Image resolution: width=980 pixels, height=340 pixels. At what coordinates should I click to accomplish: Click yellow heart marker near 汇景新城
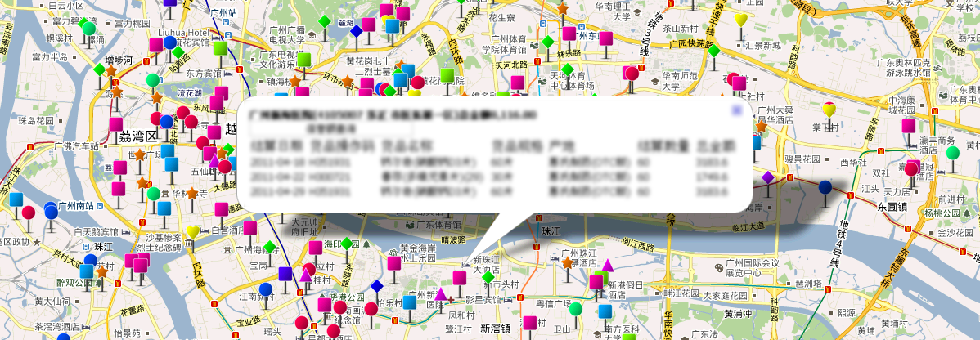click(x=741, y=20)
